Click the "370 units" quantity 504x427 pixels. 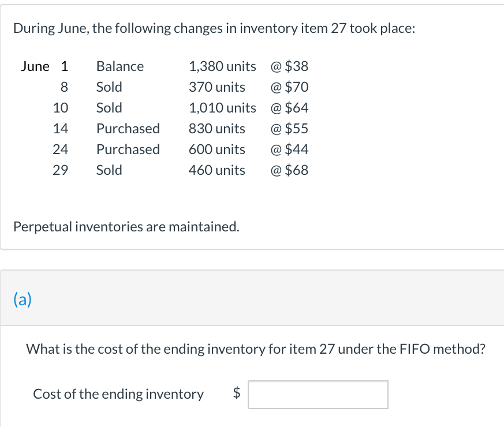tap(217, 87)
